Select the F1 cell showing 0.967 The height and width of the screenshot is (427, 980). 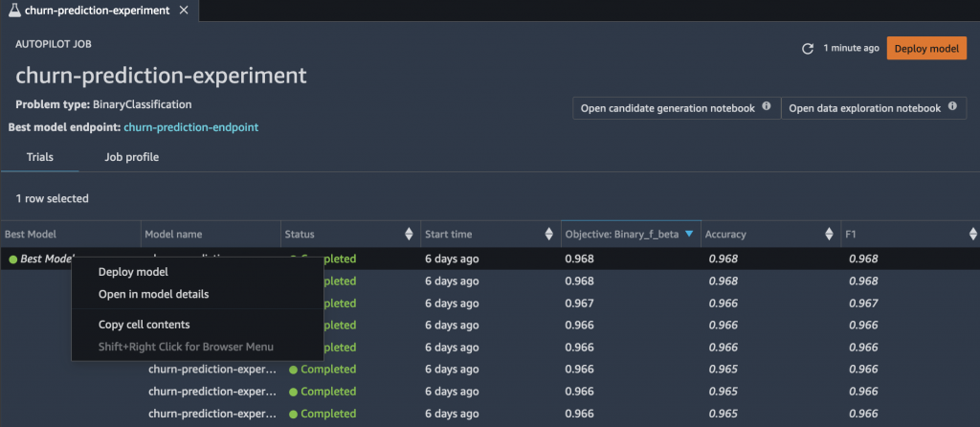pos(864,303)
